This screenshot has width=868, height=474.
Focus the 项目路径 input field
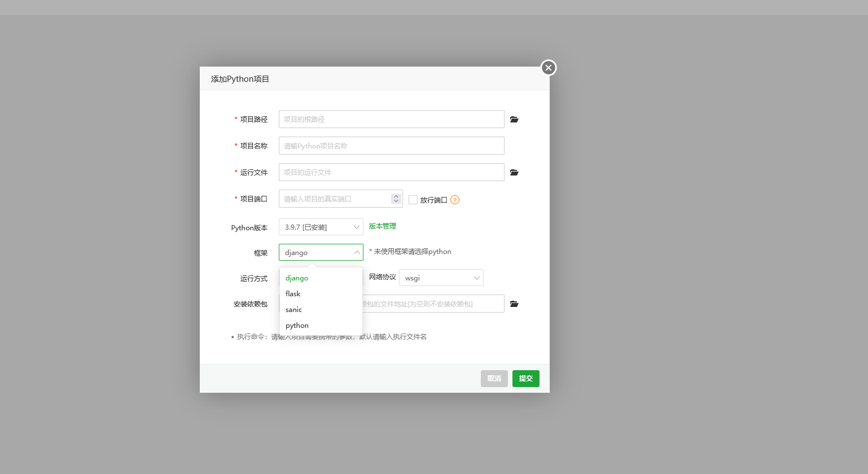[392, 119]
